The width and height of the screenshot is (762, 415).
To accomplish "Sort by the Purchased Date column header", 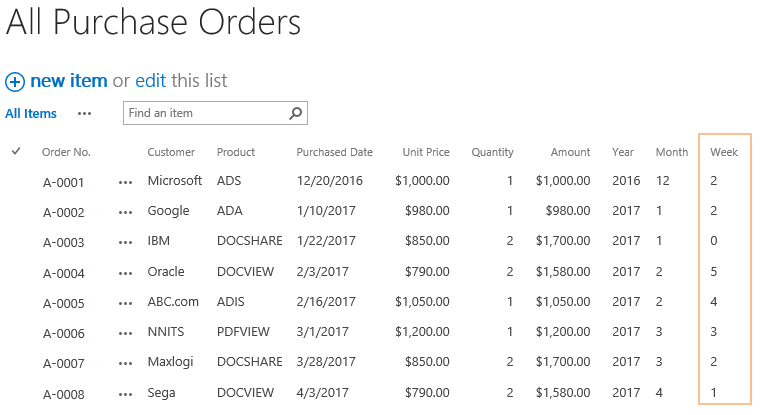I will point(334,152).
